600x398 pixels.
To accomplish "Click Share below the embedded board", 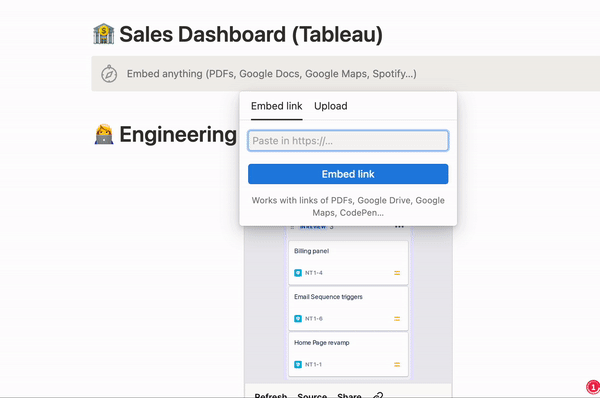I will click(x=349, y=395).
